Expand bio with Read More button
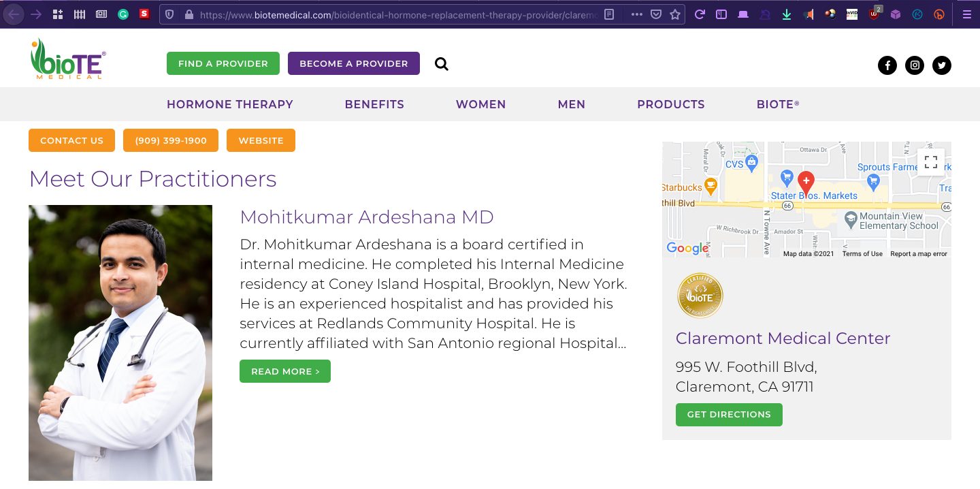 click(285, 371)
